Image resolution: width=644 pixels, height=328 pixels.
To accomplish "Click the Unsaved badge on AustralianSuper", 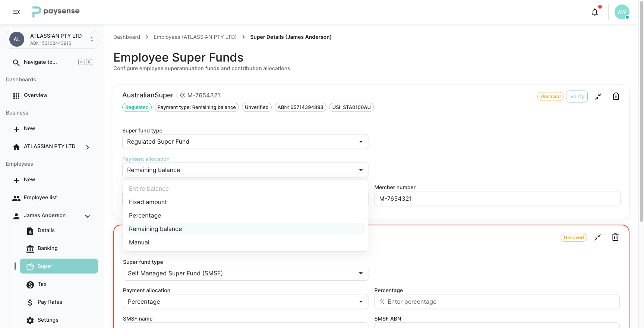I will tap(550, 96).
